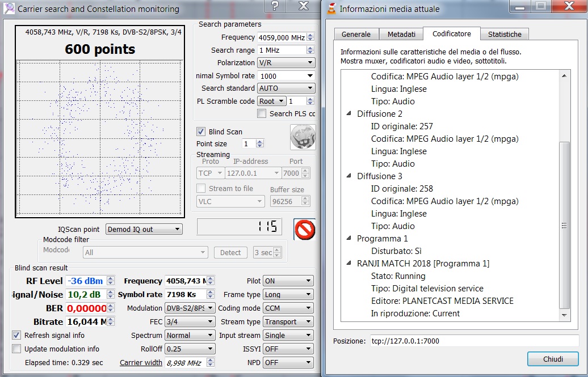Click scroll down arrow in codec info list
588x377 pixels.
tap(564, 316)
